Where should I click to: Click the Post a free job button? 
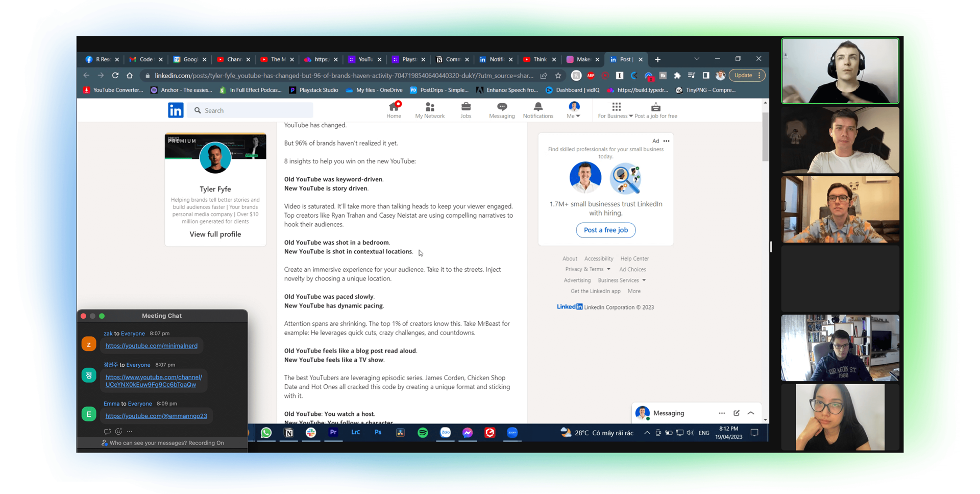click(x=606, y=230)
